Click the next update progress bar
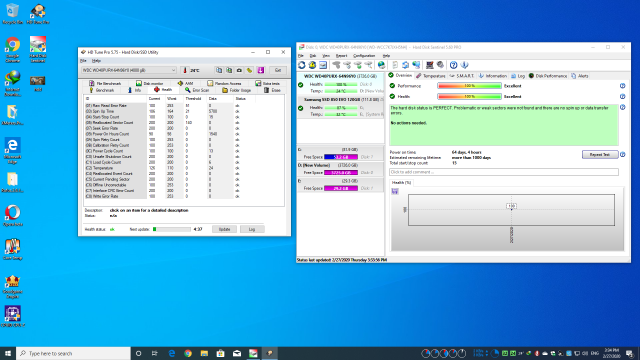The image size is (640, 360). coord(171,229)
